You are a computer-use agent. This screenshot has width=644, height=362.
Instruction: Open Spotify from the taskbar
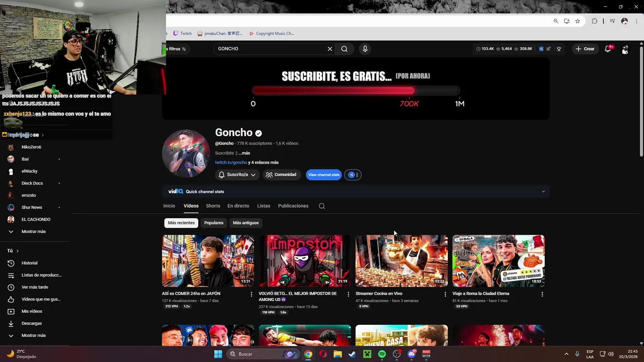tap(382, 354)
